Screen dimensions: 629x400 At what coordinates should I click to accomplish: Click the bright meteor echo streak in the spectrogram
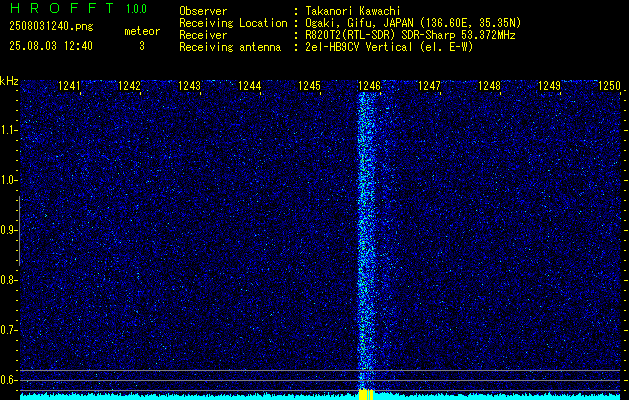[366, 241]
